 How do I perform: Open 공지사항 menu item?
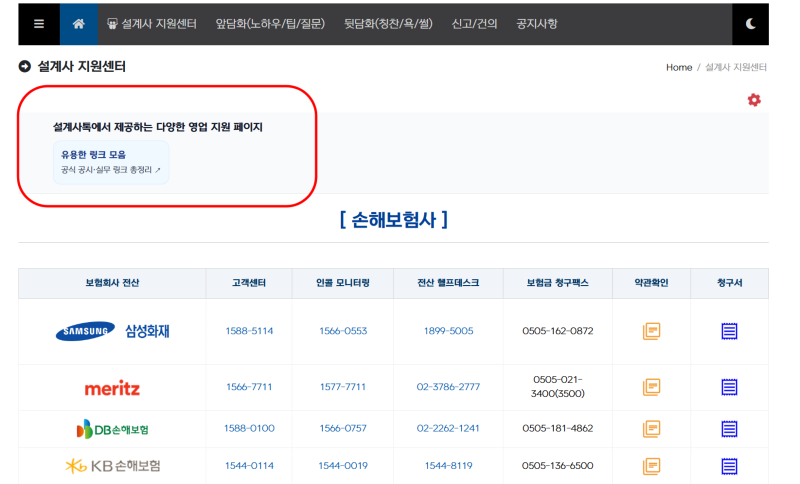click(537, 24)
